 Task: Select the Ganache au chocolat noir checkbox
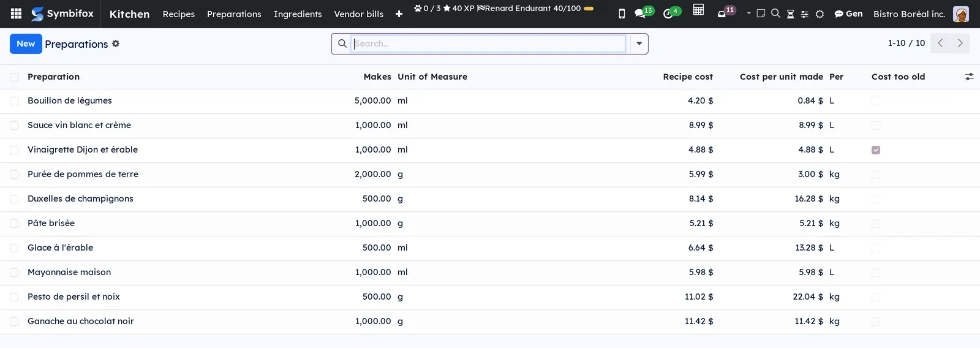pos(14,322)
